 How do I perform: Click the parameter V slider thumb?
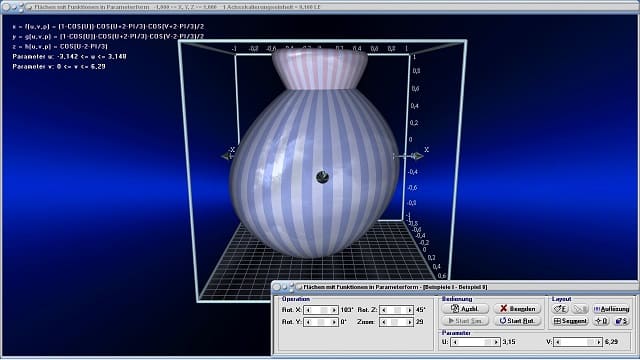(x=590, y=342)
